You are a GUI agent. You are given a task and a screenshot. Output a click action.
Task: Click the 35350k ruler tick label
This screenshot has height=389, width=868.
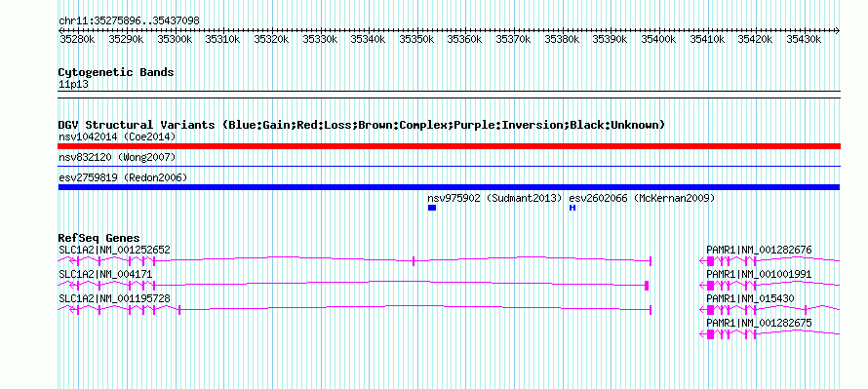coord(416,39)
